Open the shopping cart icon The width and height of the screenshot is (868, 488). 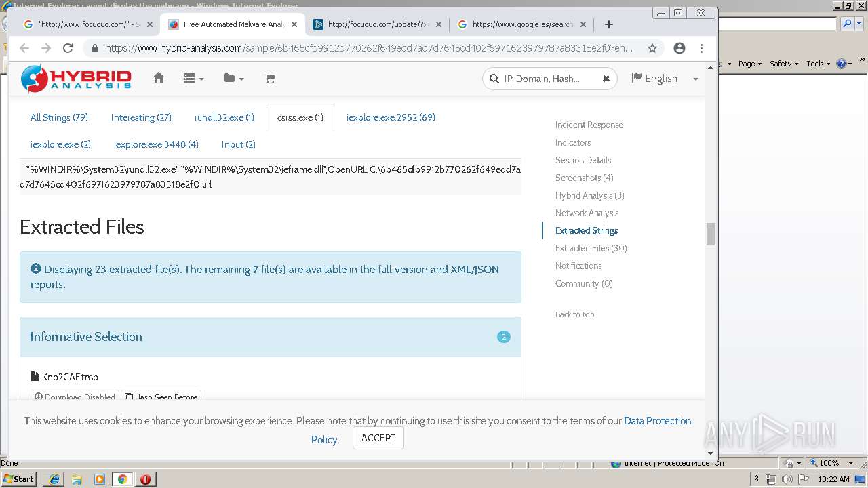[x=269, y=79]
